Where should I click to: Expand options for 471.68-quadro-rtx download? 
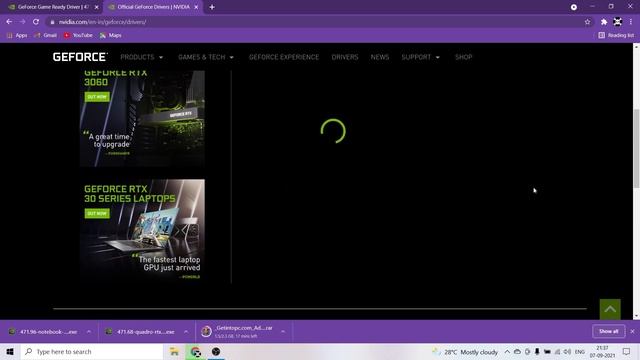pyautogui.click(x=186, y=332)
